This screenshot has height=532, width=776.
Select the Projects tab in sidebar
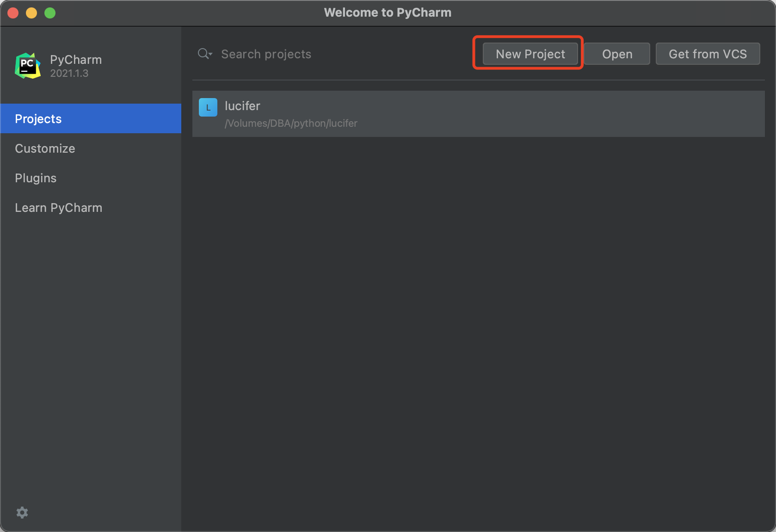click(x=91, y=118)
